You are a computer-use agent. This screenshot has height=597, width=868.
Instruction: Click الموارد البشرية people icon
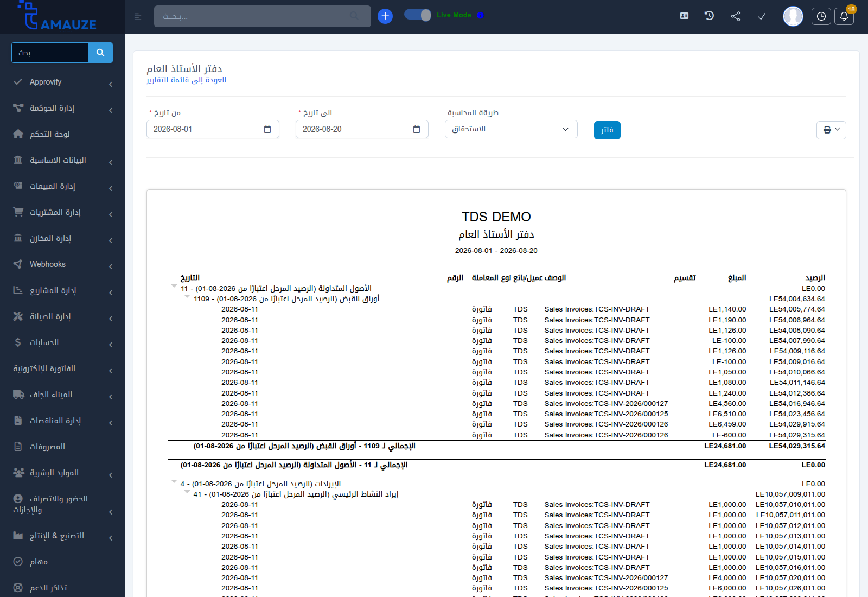pyautogui.click(x=18, y=472)
